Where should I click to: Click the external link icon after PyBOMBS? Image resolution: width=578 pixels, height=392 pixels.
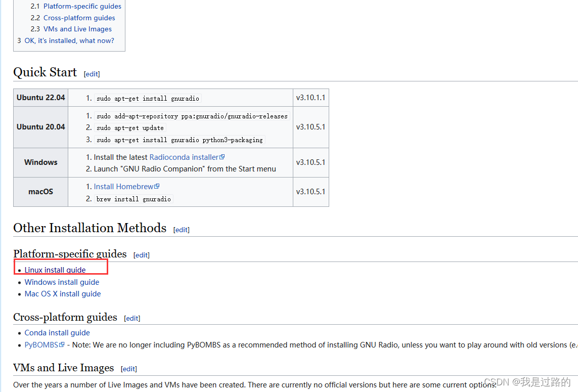pyautogui.click(x=62, y=344)
